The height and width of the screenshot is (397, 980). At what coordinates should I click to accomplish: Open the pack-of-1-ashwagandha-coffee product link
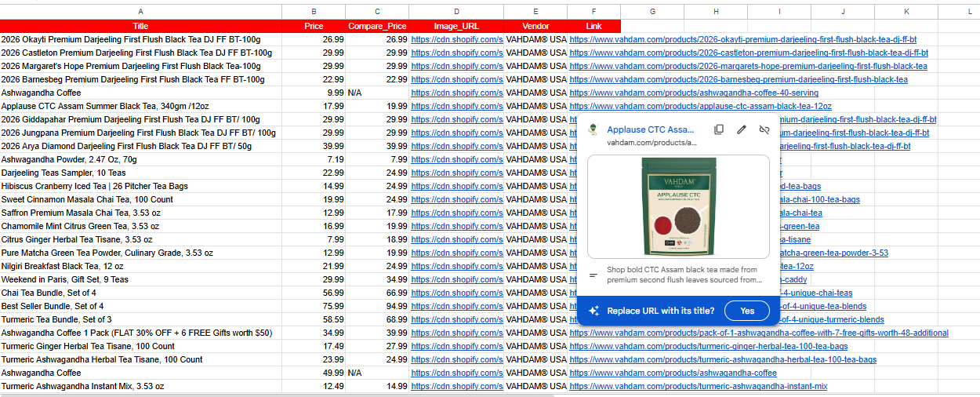(x=759, y=333)
